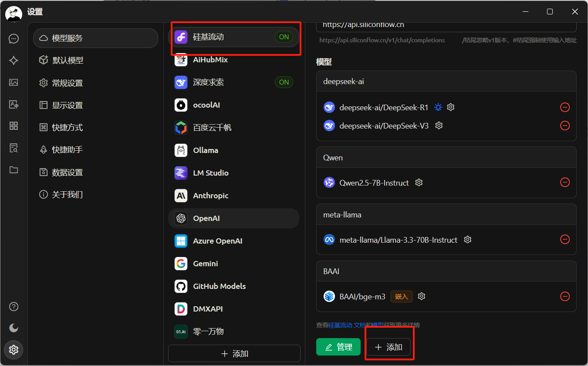The height and width of the screenshot is (366, 588).
Task: Click the API address input field
Action: (446, 25)
